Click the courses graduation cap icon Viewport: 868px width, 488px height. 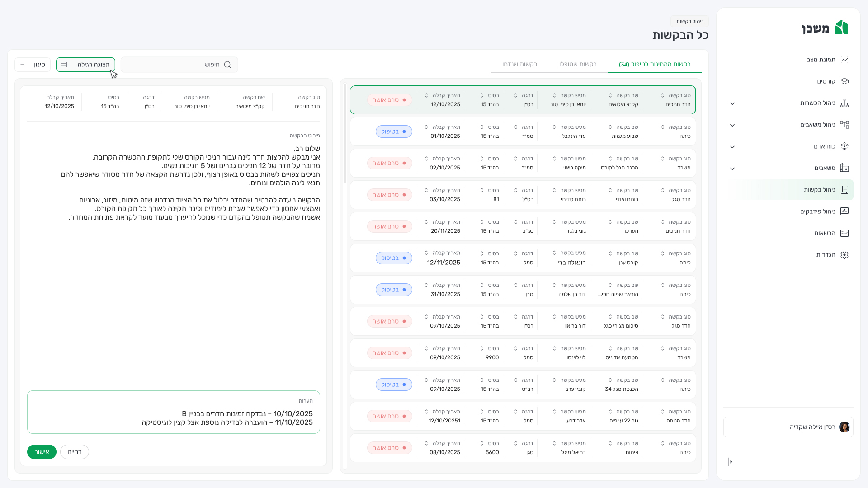[x=844, y=81]
